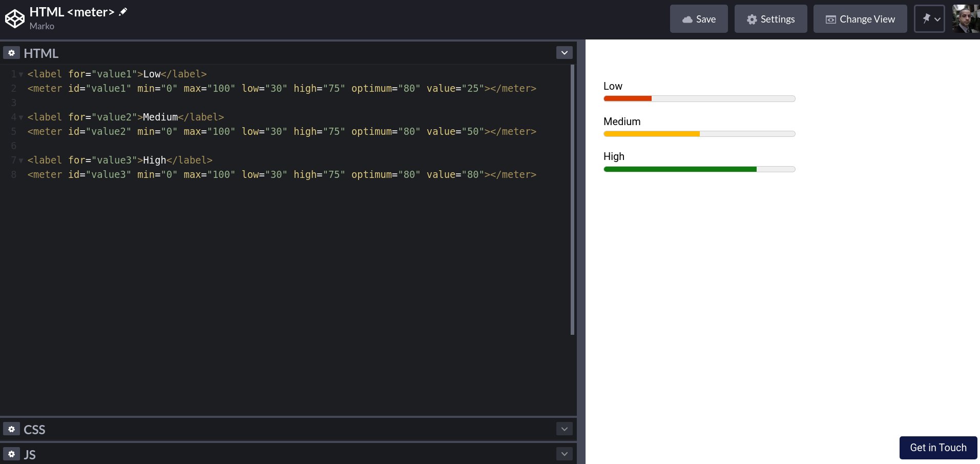This screenshot has width=980, height=464.
Task: Click the Save button
Action: 699,19
